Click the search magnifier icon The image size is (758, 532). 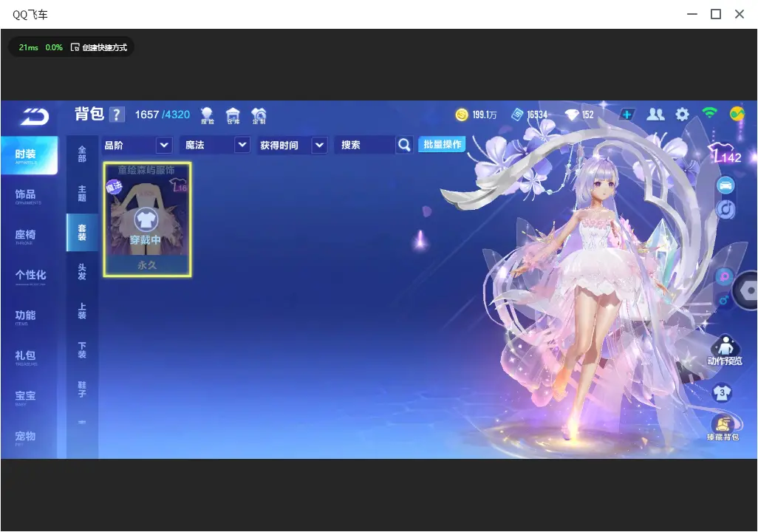404,145
